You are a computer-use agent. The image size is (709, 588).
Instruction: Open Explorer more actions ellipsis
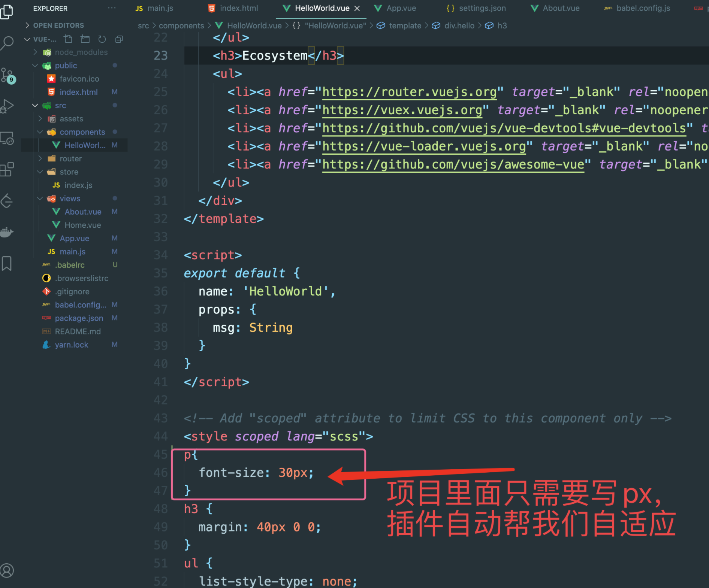point(112,8)
